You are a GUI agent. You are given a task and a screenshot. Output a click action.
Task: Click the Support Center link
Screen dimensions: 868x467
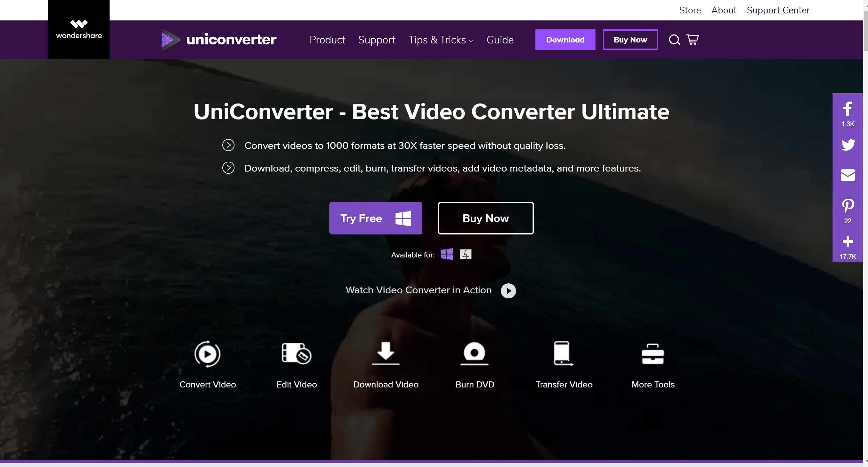click(778, 10)
